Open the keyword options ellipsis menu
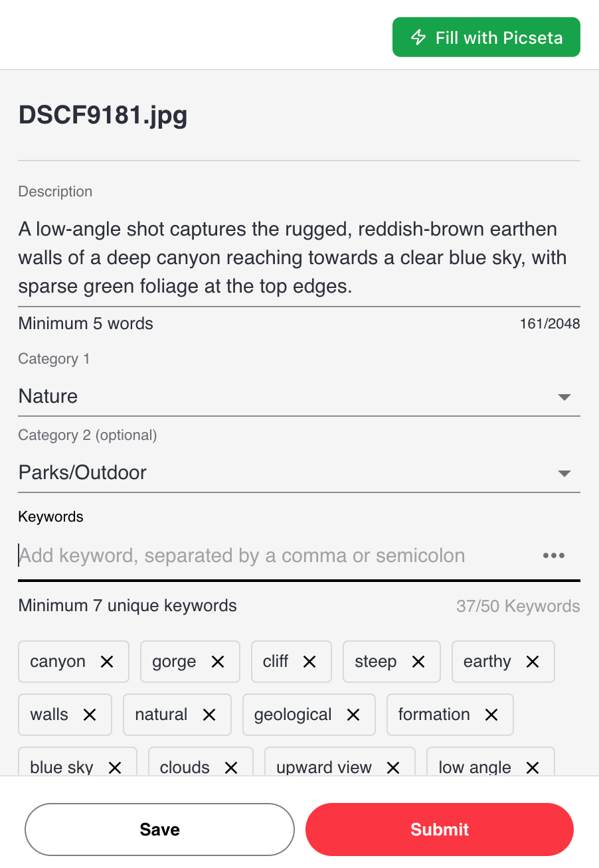599x868 pixels. pyautogui.click(x=554, y=555)
